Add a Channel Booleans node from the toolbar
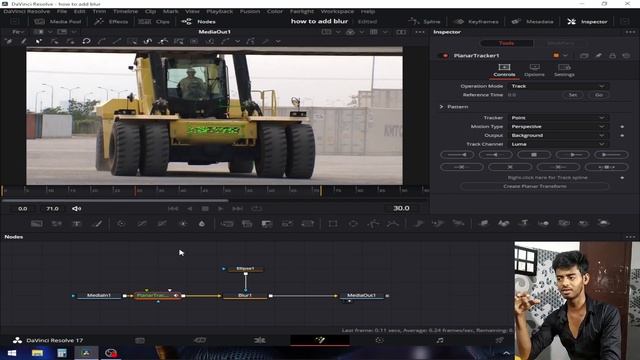Image resolution: width=640 pixels, height=360 pixels. (x=247, y=223)
